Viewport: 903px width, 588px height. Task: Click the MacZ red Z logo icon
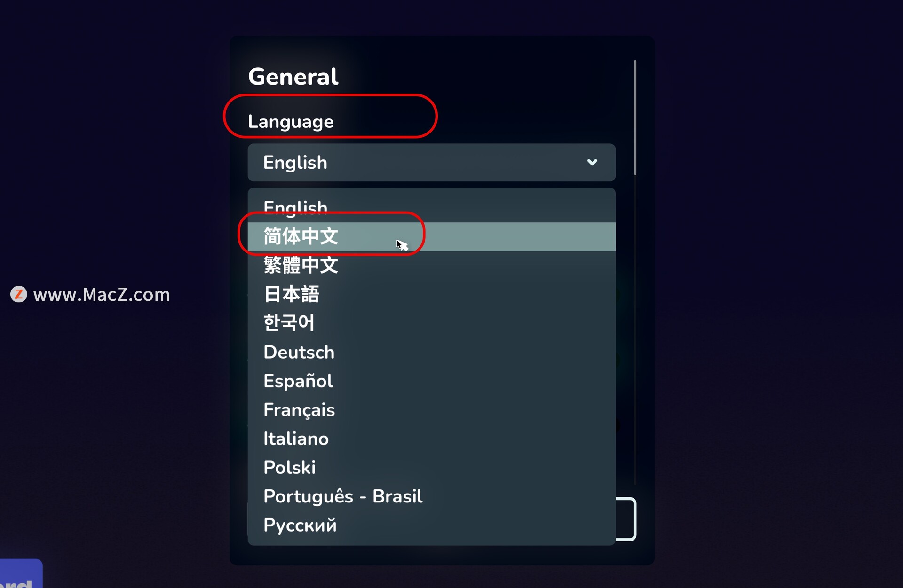point(19,294)
